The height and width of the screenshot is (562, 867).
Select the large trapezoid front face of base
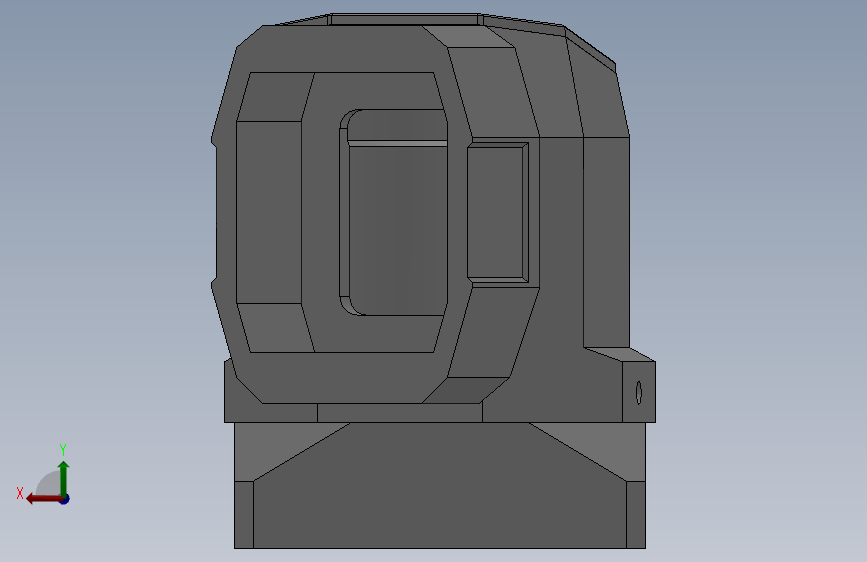(440, 486)
